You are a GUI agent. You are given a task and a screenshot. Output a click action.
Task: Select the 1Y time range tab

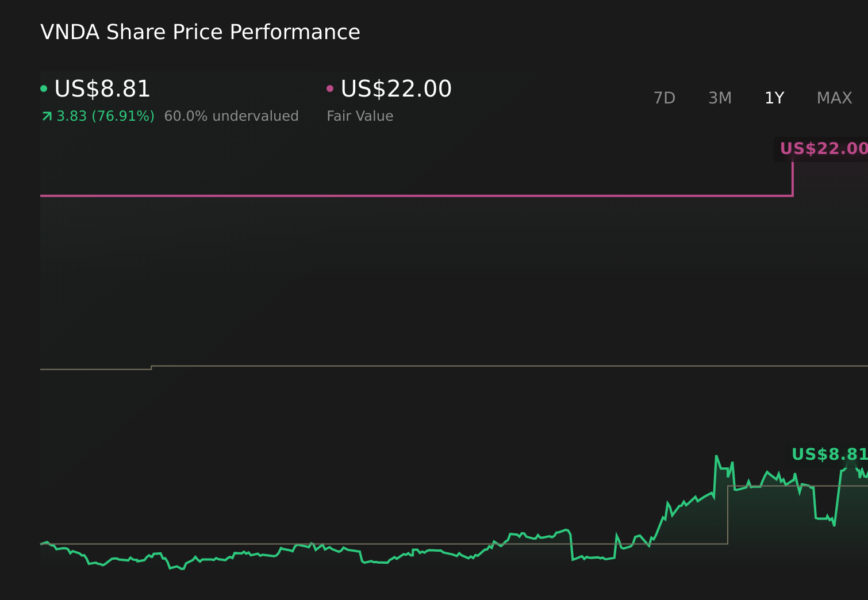(774, 98)
